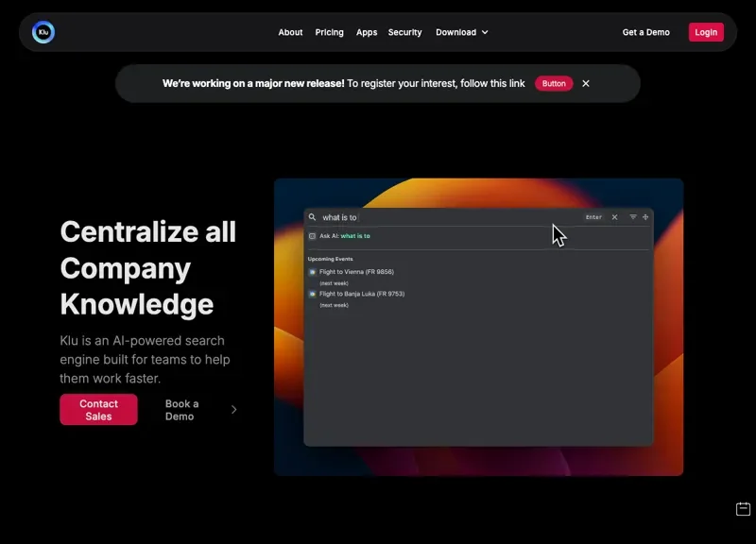Click the Ask AI icon in the results

[x=313, y=236]
